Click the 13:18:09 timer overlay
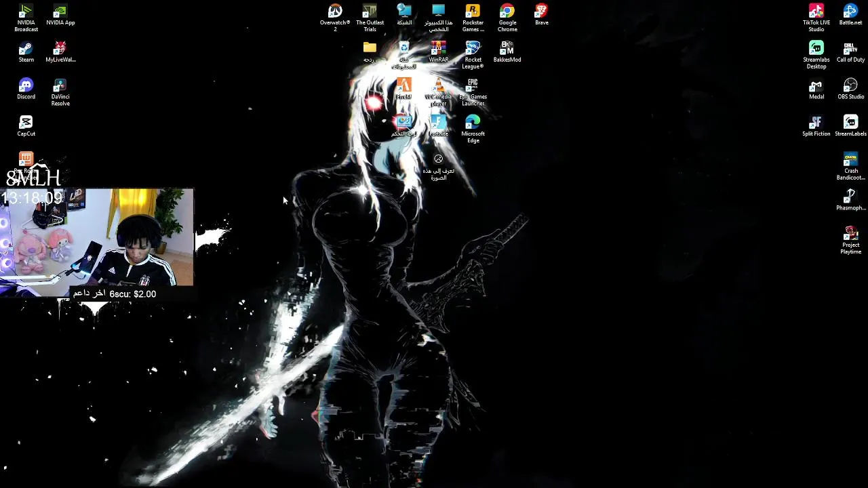The width and height of the screenshot is (868, 488). click(32, 198)
